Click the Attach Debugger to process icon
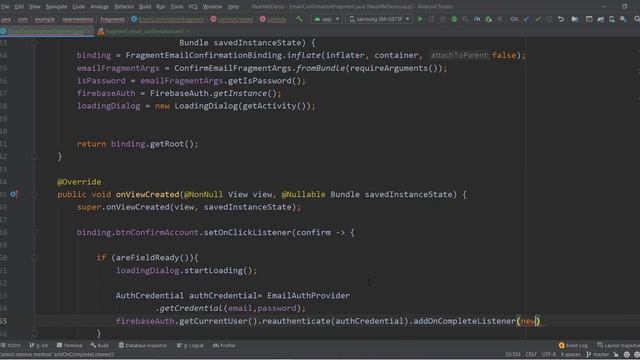640x360 pixels. coord(488,19)
